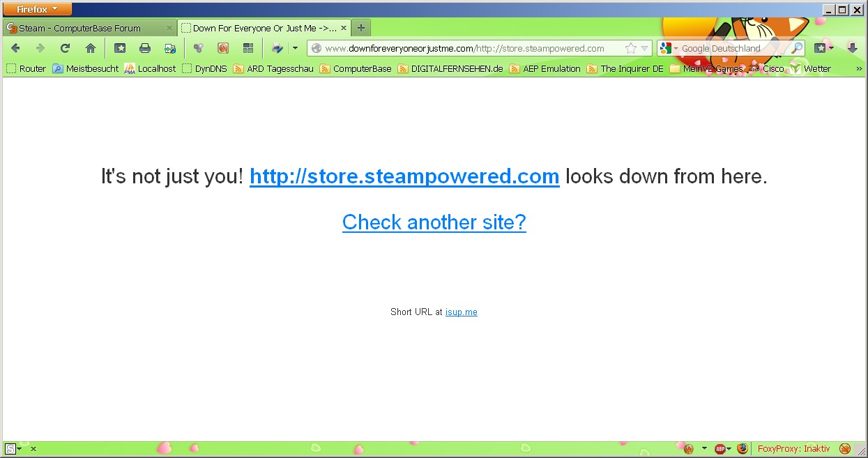Click the crossed-out circle status icon
The width and height of the screenshot is (868, 458).
pyautogui.click(x=845, y=449)
